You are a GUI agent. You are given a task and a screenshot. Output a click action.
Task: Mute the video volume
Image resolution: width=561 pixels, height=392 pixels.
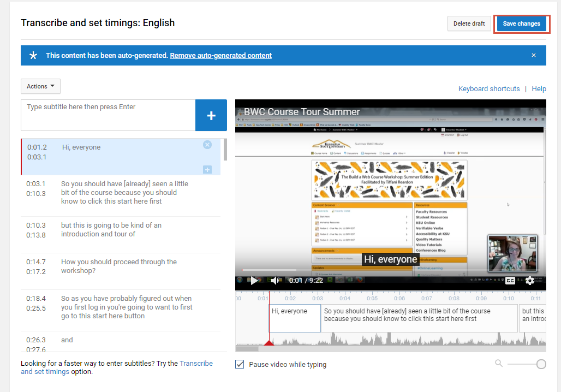(x=275, y=281)
